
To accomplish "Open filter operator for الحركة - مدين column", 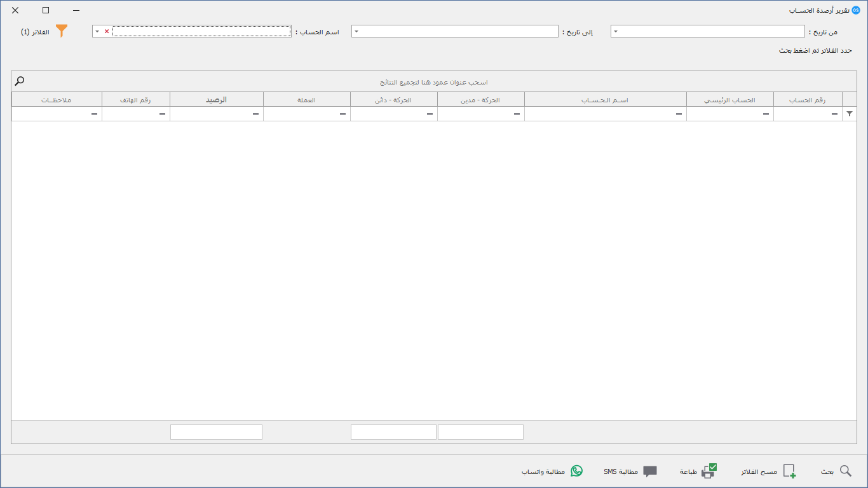I will point(517,114).
